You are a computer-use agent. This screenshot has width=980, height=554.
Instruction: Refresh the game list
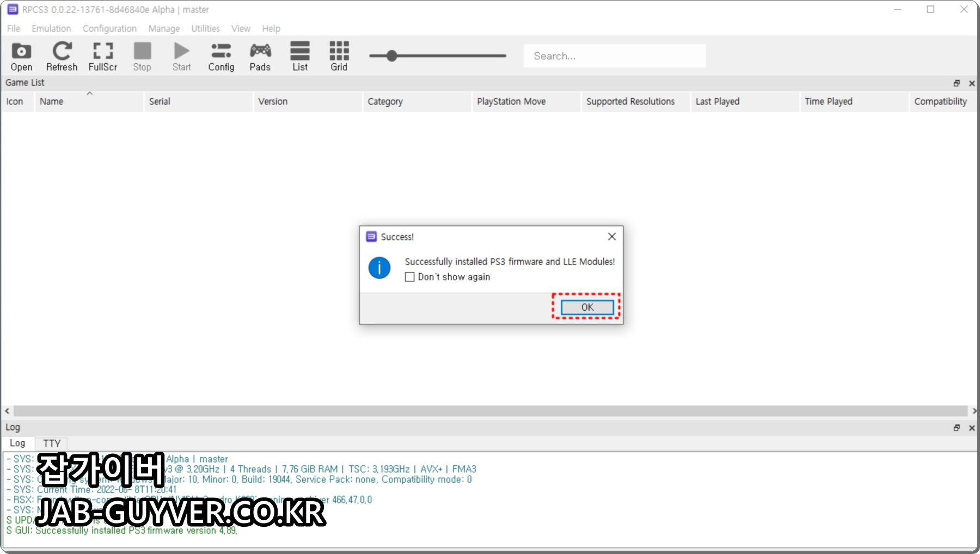62,57
